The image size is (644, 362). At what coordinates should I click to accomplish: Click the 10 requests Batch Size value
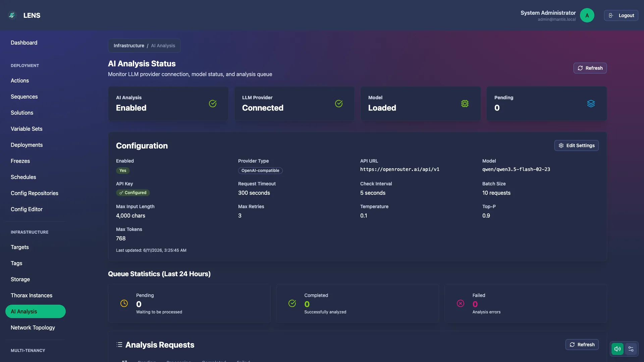[496, 193]
